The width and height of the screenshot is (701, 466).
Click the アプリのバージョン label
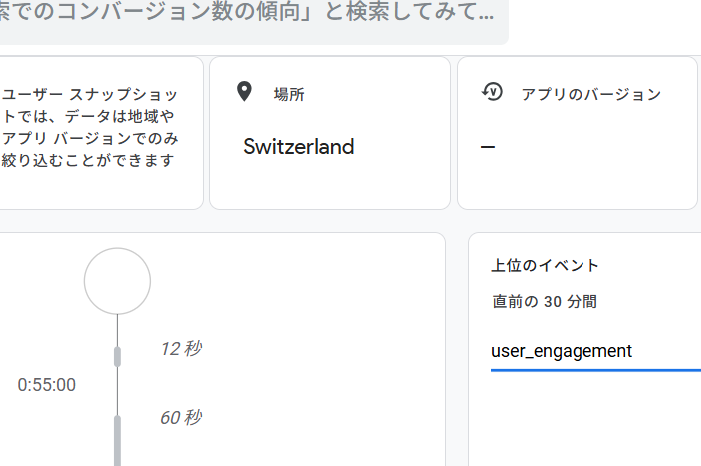tap(591, 95)
